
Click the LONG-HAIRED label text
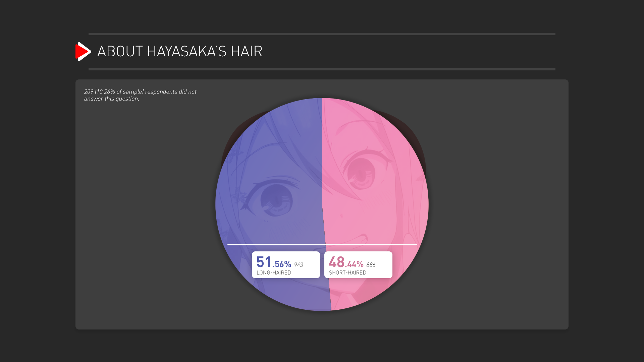pyautogui.click(x=274, y=273)
